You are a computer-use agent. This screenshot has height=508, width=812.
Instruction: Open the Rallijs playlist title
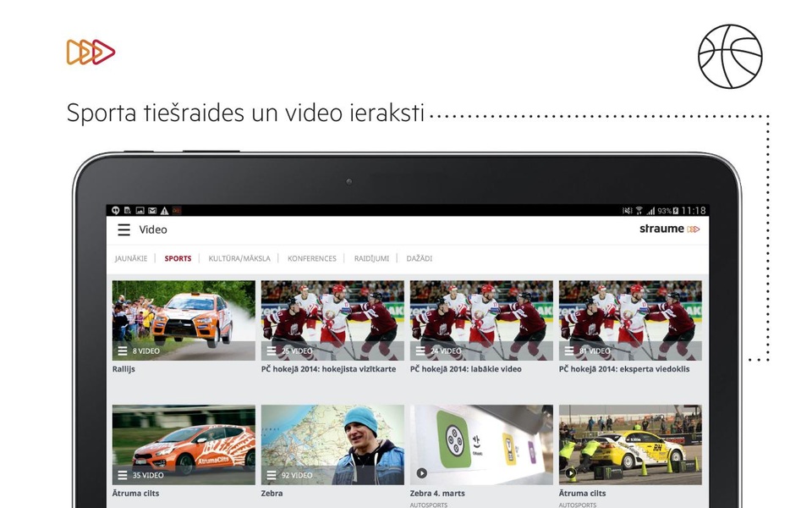coord(123,369)
